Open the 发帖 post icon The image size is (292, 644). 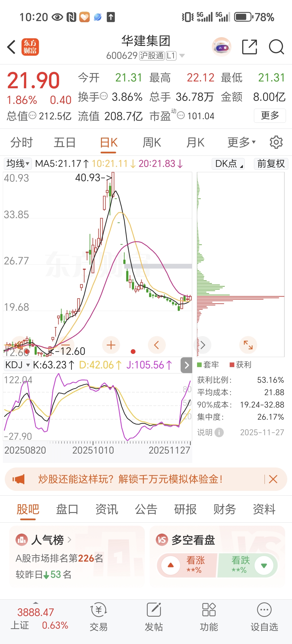154,610
